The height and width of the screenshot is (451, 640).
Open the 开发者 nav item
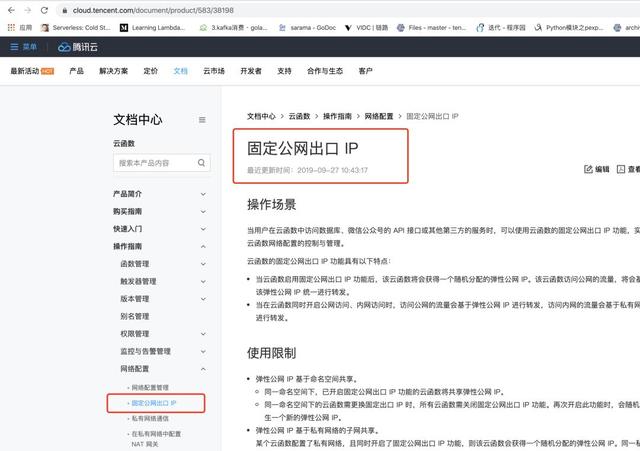click(251, 71)
